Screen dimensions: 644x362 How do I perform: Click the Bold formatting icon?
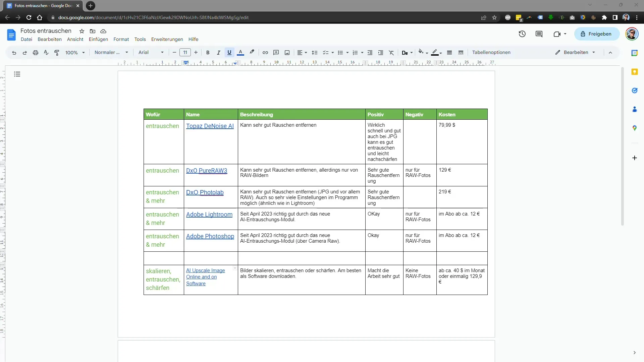click(x=208, y=52)
